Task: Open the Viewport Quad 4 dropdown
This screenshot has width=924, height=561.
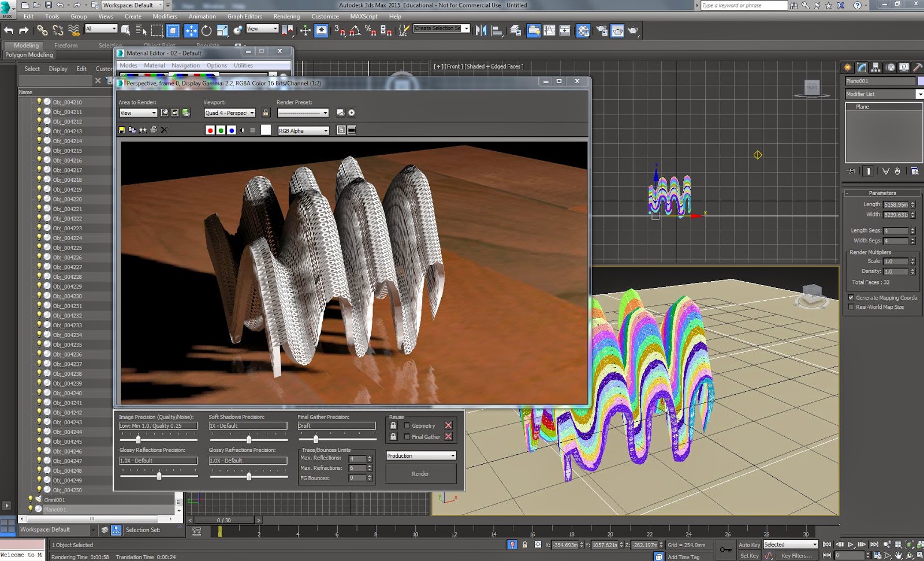Action: tap(230, 113)
